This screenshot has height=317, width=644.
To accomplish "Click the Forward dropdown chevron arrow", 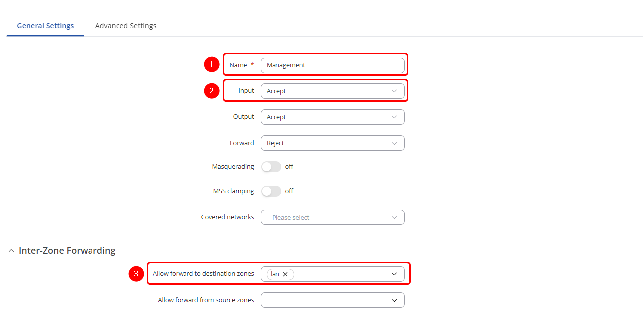I will [394, 143].
